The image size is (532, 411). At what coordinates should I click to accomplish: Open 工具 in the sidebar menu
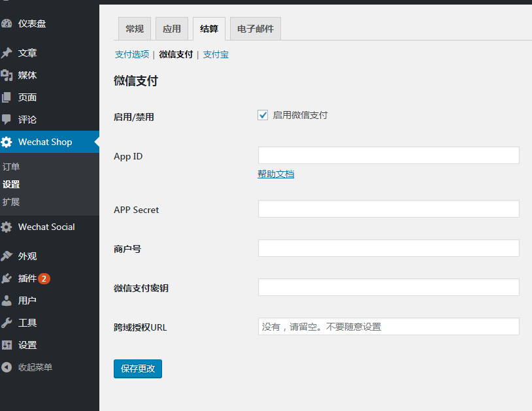coord(27,323)
